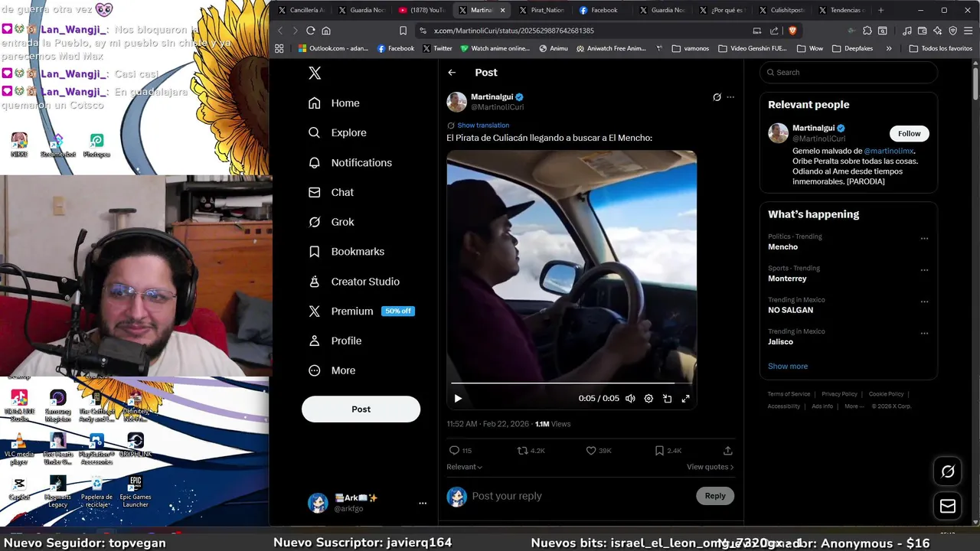This screenshot has width=980, height=551.
Task: Open video settings gear
Action: pyautogui.click(x=648, y=399)
